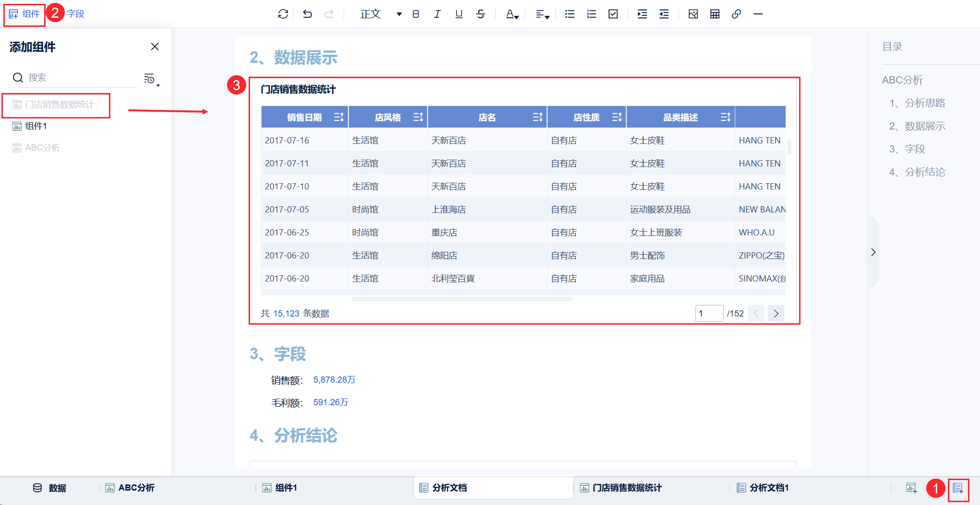Jump to 2、数据展示 in the outline
The height and width of the screenshot is (505, 980).
[x=917, y=126]
